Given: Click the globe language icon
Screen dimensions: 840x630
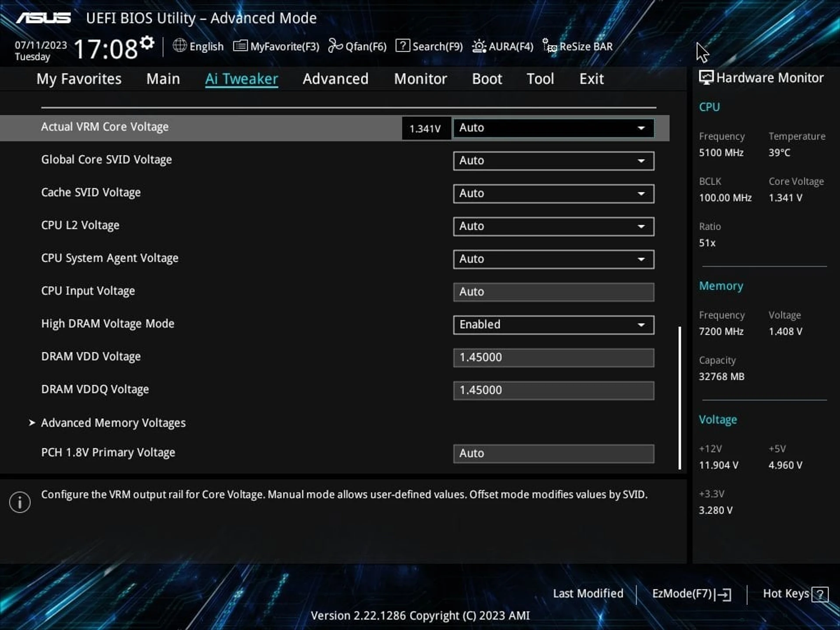Looking at the screenshot, I should (179, 45).
